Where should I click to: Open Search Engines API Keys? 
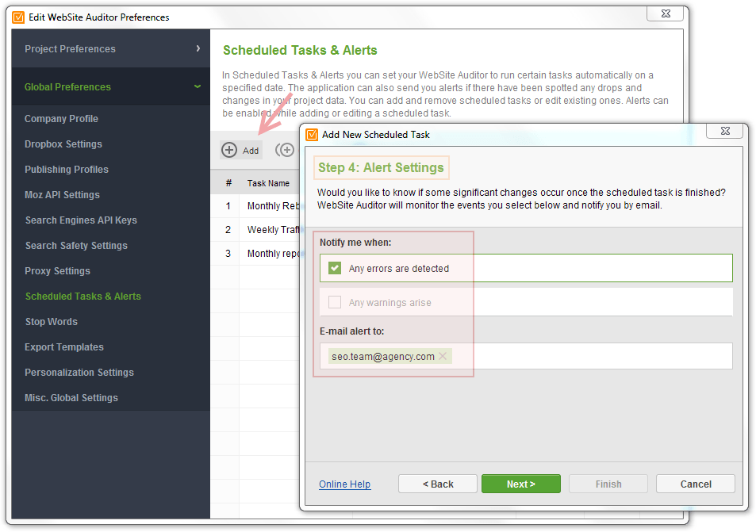tap(81, 220)
